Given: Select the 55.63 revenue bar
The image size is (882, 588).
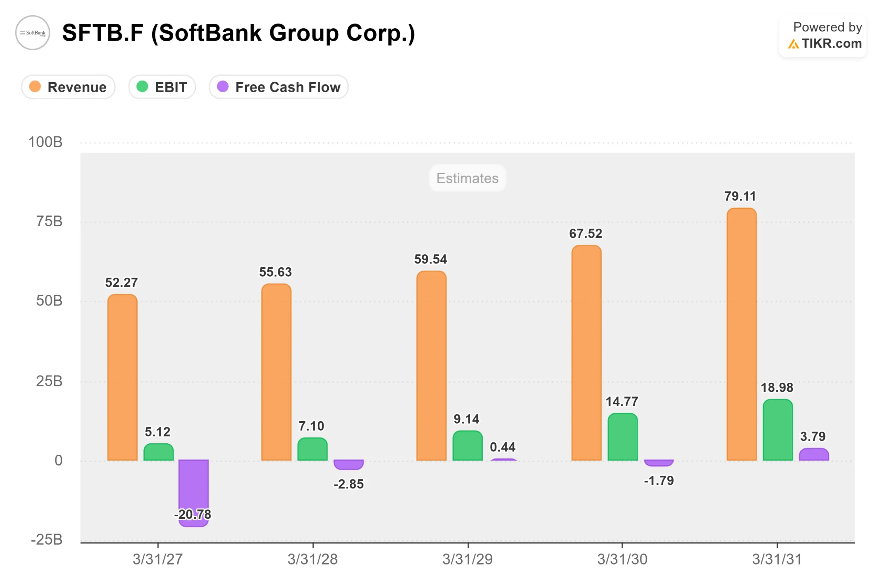Looking at the screenshot, I should pyautogui.click(x=276, y=372).
